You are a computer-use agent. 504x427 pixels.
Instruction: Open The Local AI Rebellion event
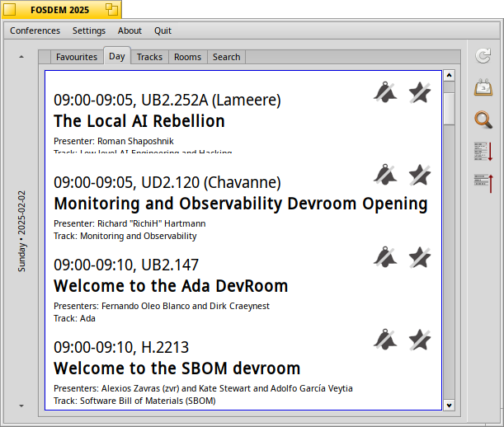tap(139, 121)
